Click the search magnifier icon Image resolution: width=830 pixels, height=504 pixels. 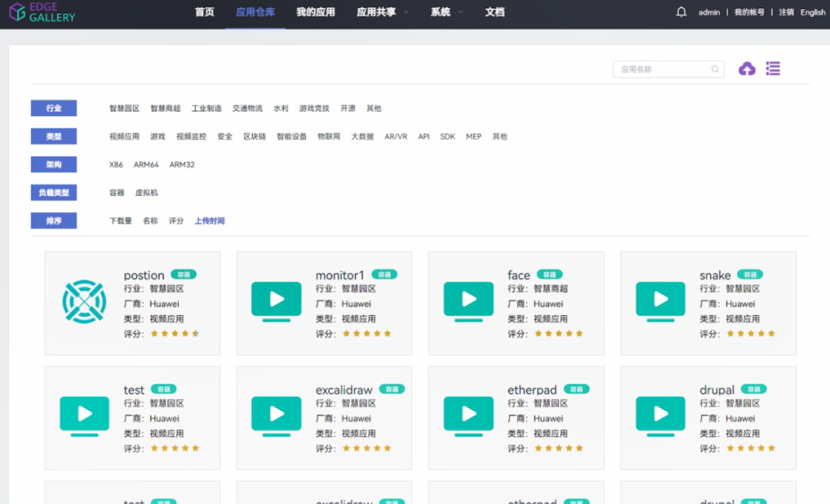click(x=715, y=69)
